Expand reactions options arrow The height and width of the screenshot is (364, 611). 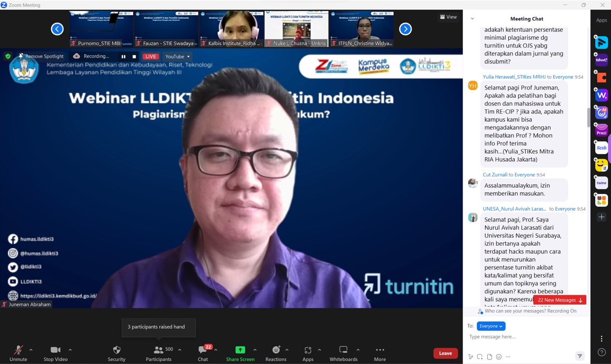click(x=287, y=350)
